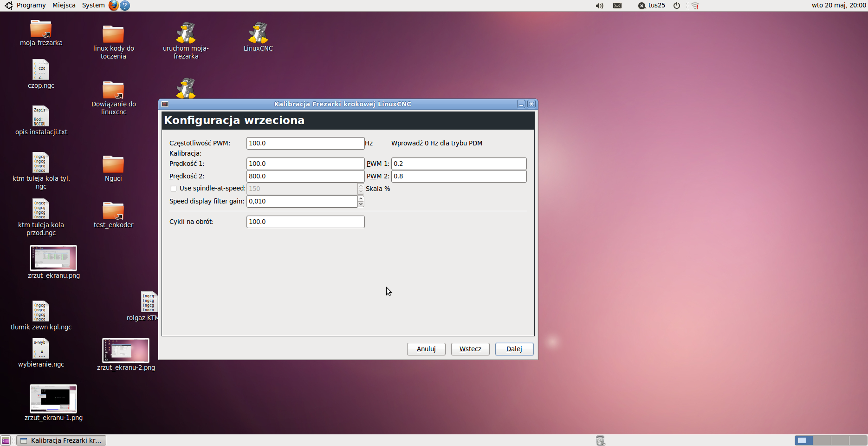Click the show desktop icon
The height and width of the screenshot is (446, 868).
6,440
